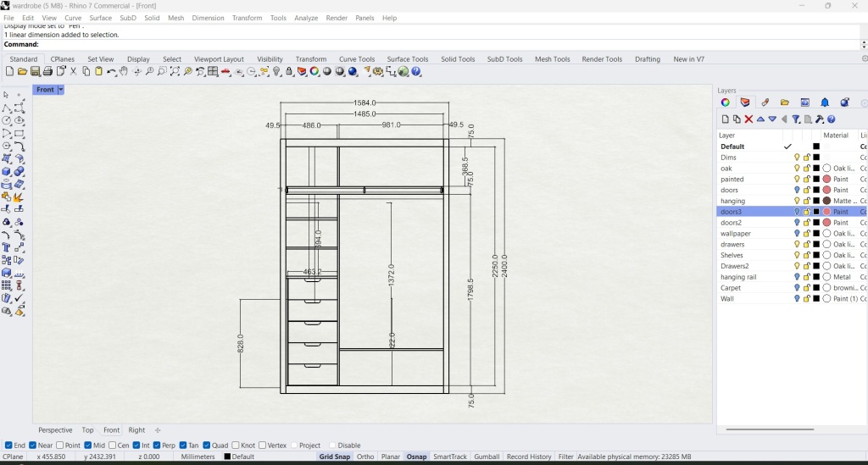
Task: Open the layer filter funnel icon
Action: click(796, 119)
